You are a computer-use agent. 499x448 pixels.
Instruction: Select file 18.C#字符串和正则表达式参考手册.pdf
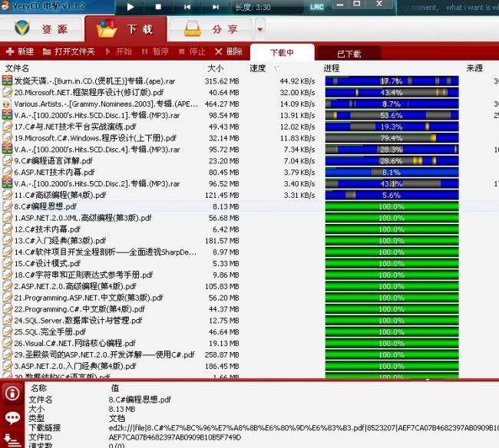click(84, 275)
